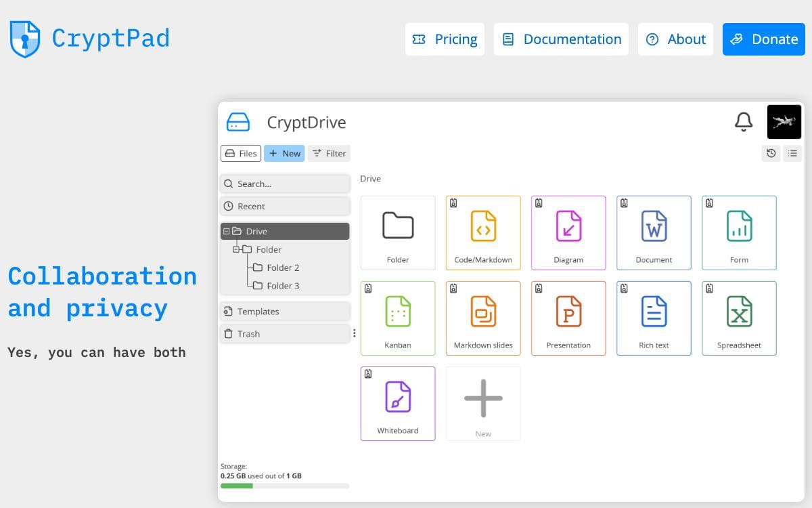812x508 pixels.
Task: Create a Rich text pad
Action: click(654, 318)
